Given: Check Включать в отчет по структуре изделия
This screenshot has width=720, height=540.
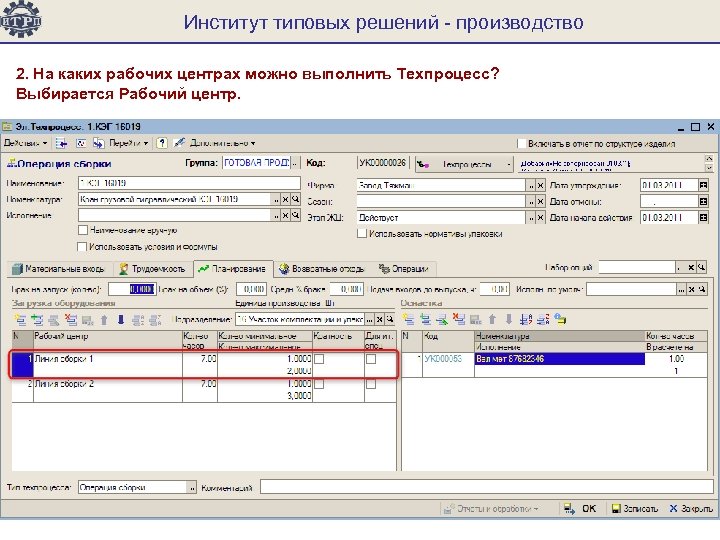Looking at the screenshot, I should coord(522,144).
